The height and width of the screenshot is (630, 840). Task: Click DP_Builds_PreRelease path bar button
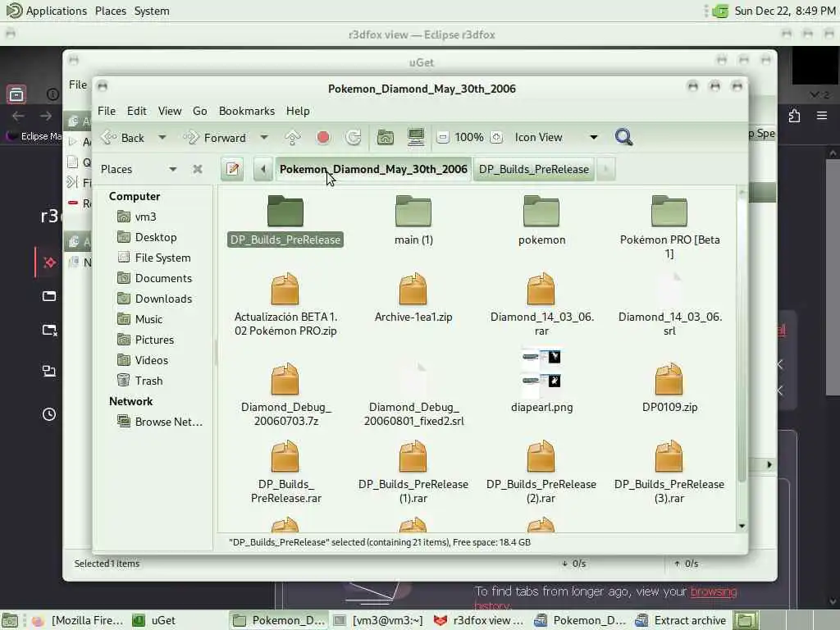tap(533, 169)
